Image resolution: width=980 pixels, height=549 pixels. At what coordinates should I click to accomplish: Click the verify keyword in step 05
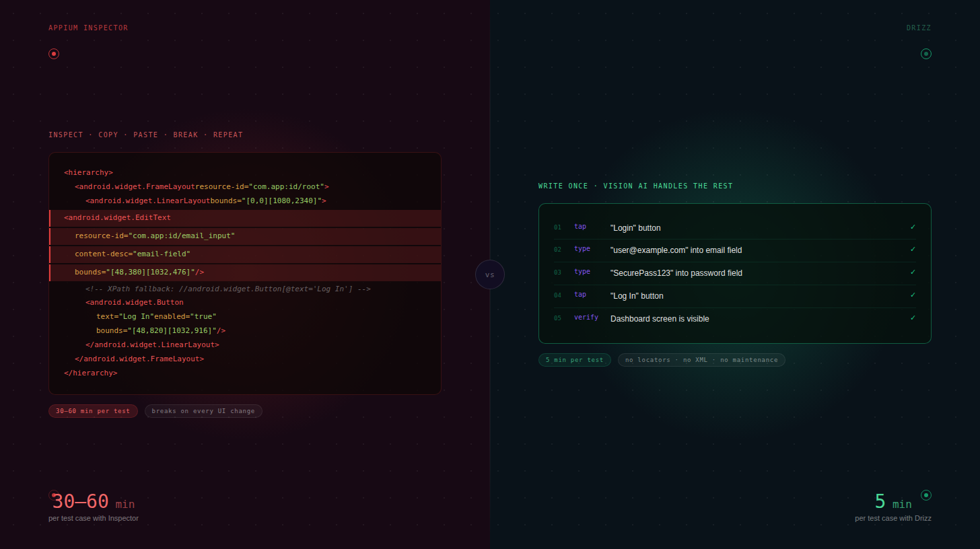tap(586, 317)
